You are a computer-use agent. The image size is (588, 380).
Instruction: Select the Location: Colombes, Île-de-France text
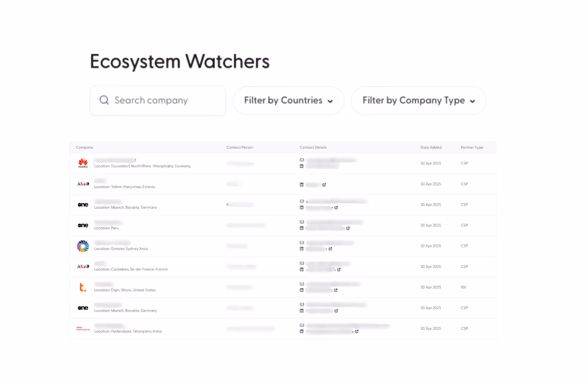click(131, 269)
